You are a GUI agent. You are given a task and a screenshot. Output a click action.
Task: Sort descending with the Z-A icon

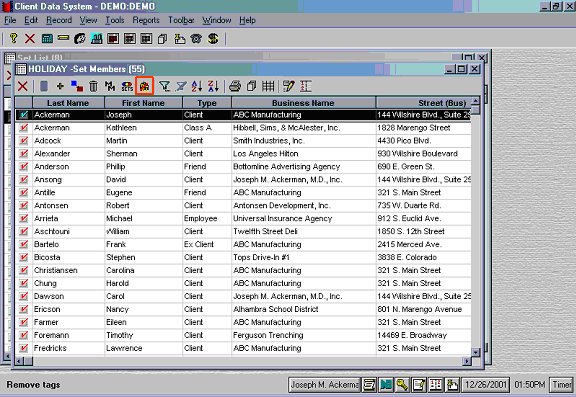coord(213,86)
